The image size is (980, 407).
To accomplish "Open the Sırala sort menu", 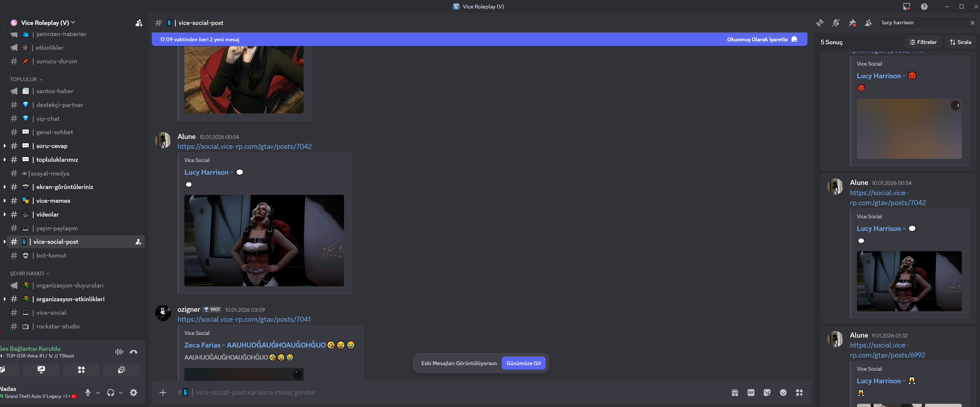I will point(961,42).
